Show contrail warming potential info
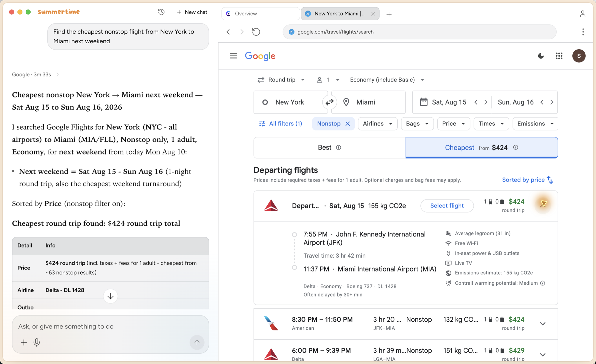This screenshot has height=364, width=596. (x=542, y=283)
